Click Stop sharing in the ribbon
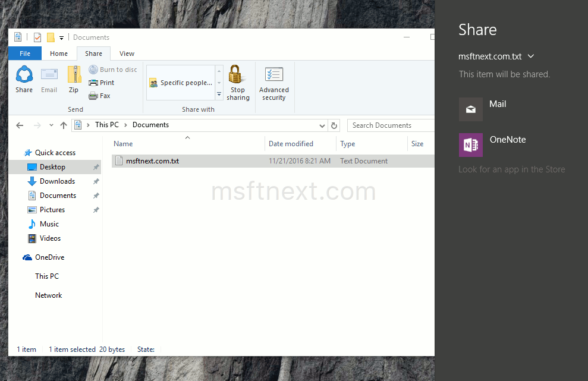588x381 pixels. click(x=237, y=82)
